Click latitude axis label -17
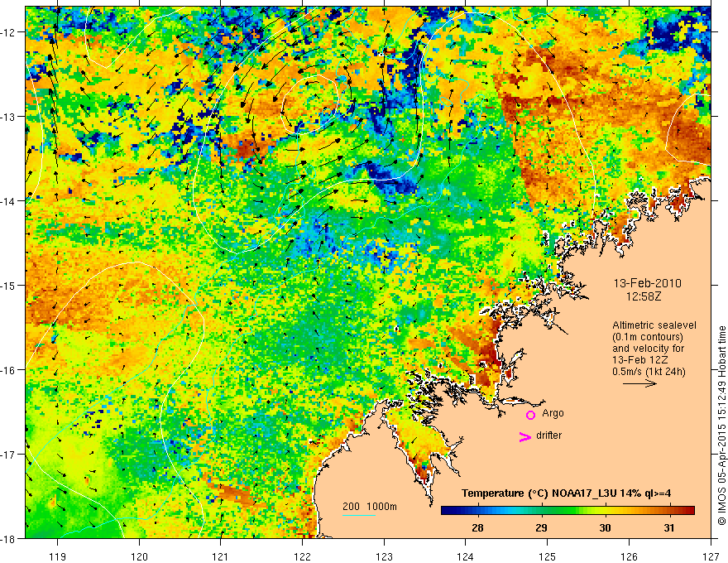The height and width of the screenshot is (563, 728). coord(9,455)
